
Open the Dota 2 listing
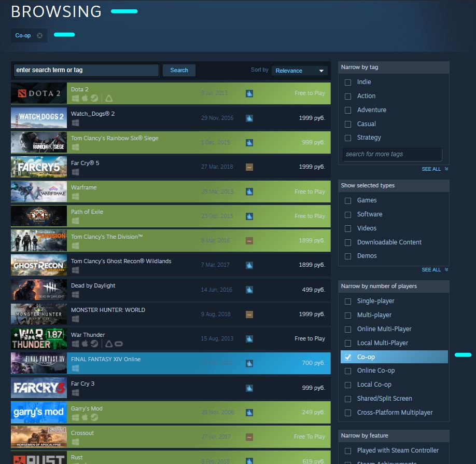[171, 93]
